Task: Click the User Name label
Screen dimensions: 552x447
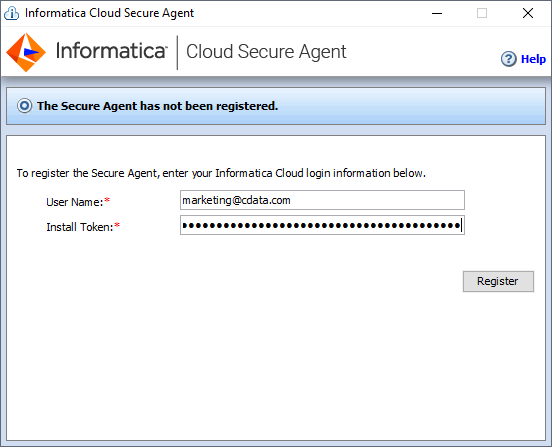Action: tap(78, 202)
